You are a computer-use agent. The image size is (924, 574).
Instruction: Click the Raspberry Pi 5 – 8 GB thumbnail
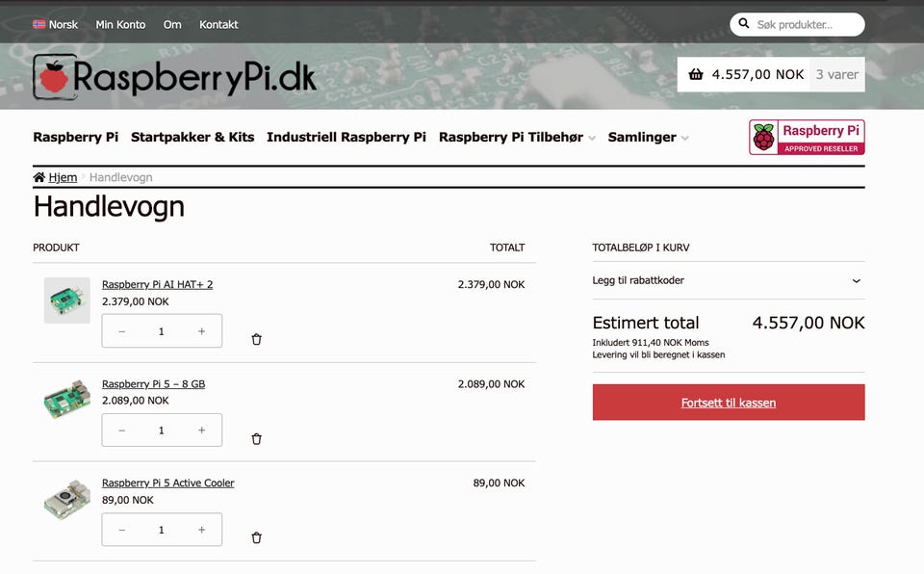point(67,400)
